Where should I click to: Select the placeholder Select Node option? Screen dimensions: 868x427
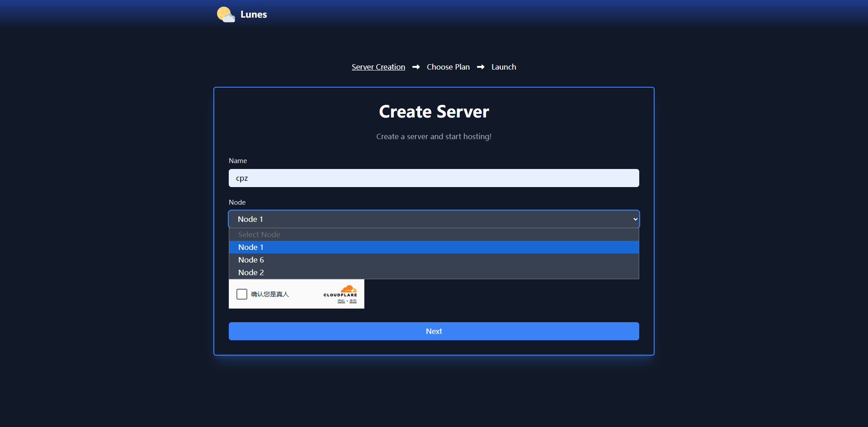click(x=259, y=235)
